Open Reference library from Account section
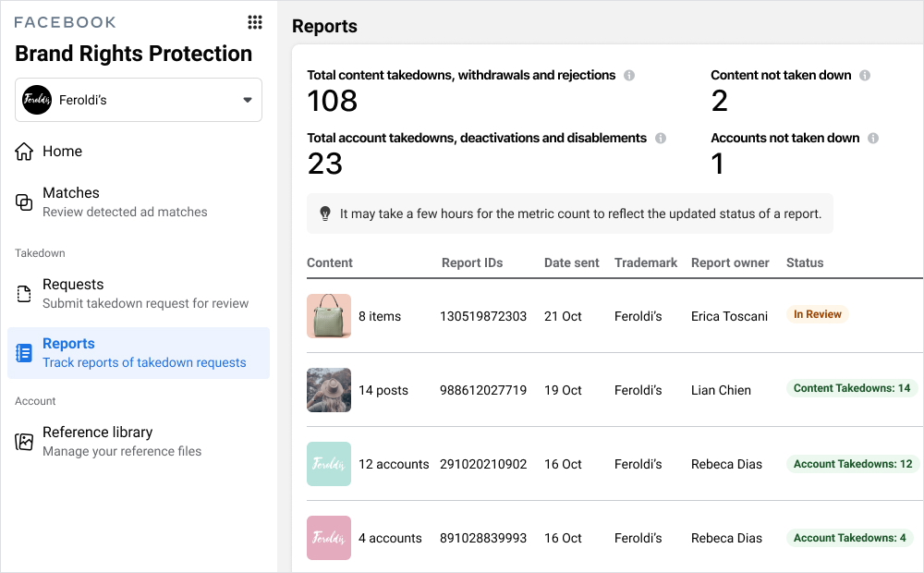The image size is (924, 573). point(97,433)
